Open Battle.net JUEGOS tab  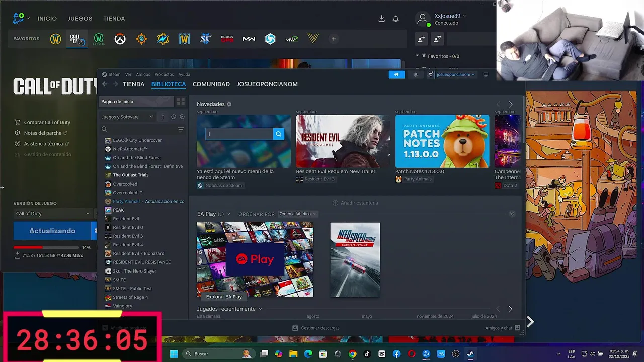click(x=80, y=19)
